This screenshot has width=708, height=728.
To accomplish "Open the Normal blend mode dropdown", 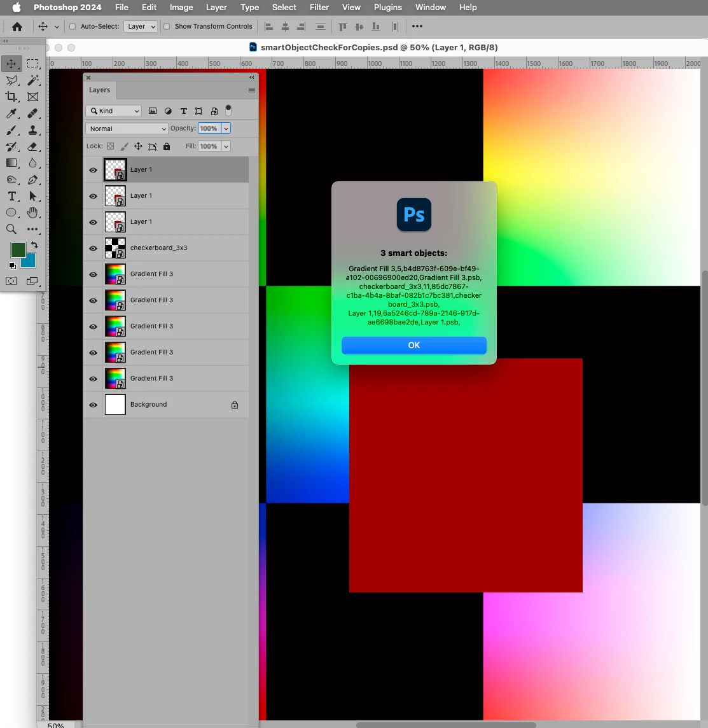I will click(127, 129).
